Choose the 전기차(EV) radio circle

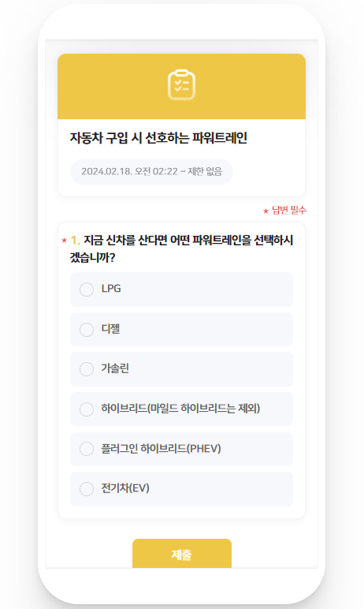(87, 489)
